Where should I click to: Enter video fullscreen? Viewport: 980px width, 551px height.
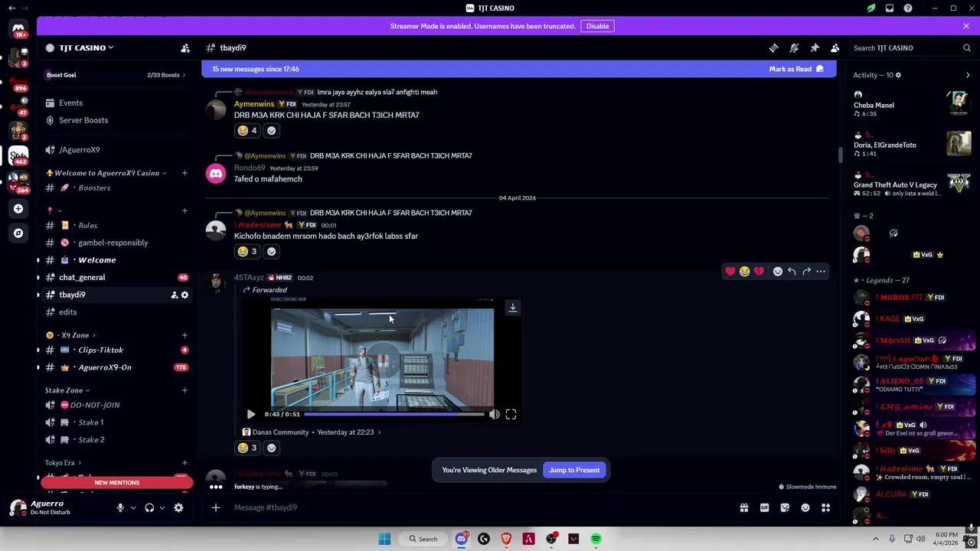click(x=511, y=414)
